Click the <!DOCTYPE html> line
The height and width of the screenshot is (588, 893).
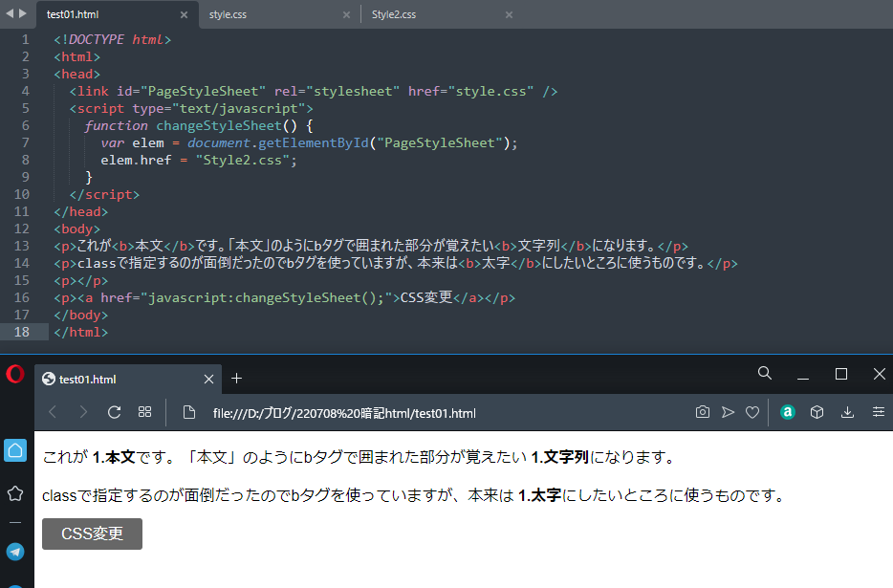(x=112, y=40)
